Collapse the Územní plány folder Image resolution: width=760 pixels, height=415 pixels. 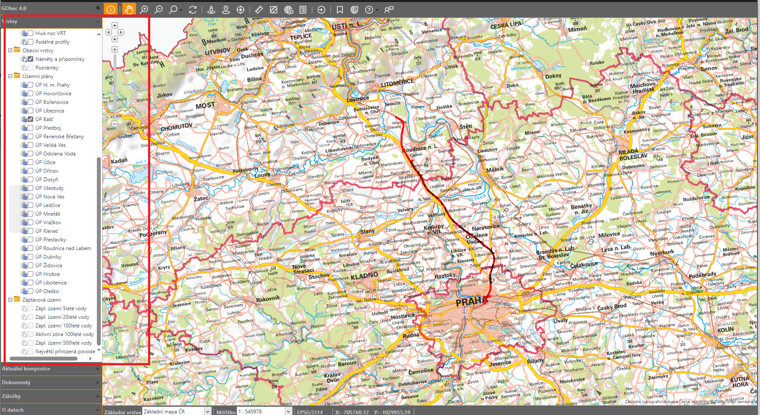tap(10, 76)
